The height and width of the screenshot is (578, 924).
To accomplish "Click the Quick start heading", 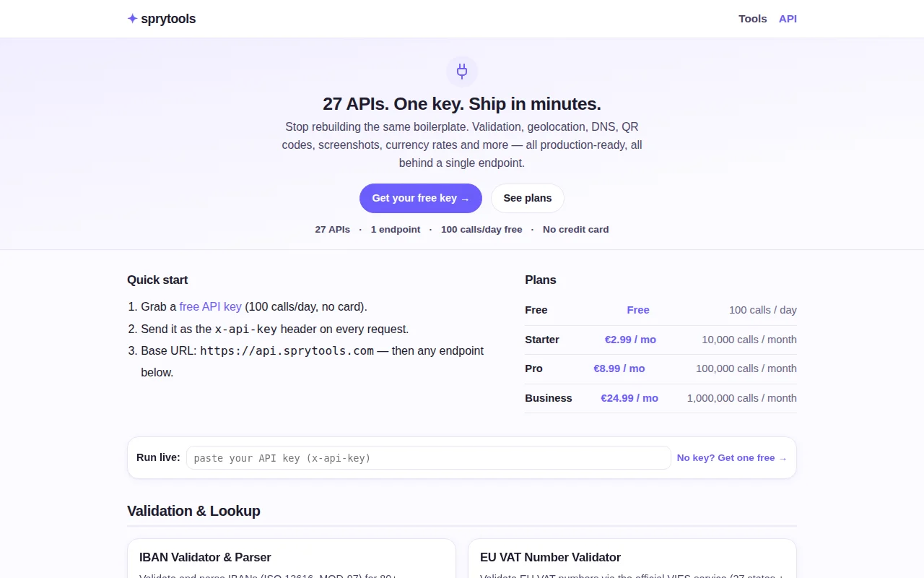I will [x=157, y=280].
